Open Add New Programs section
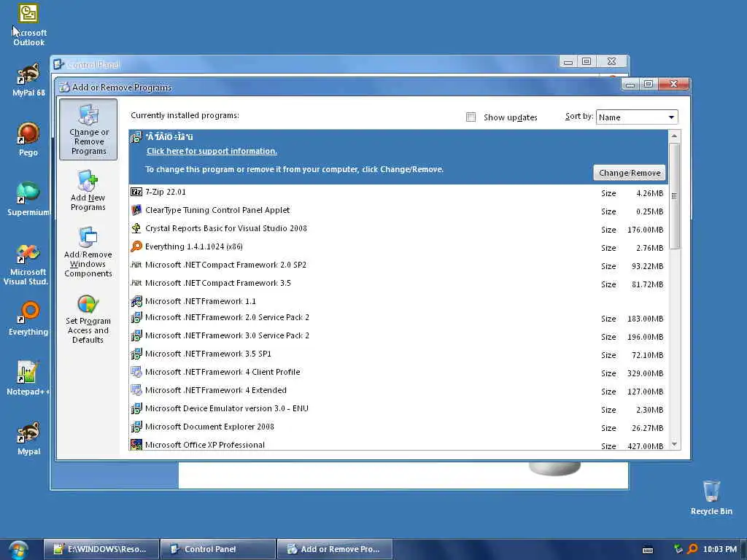Screen dimensions: 747x560 pos(88,190)
